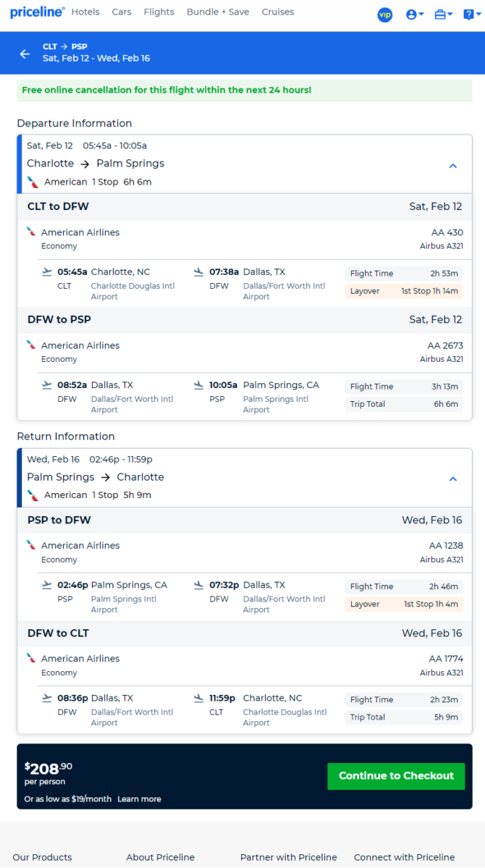The height and width of the screenshot is (868, 485).
Task: Click Learn more about monthly payments
Action: [139, 799]
